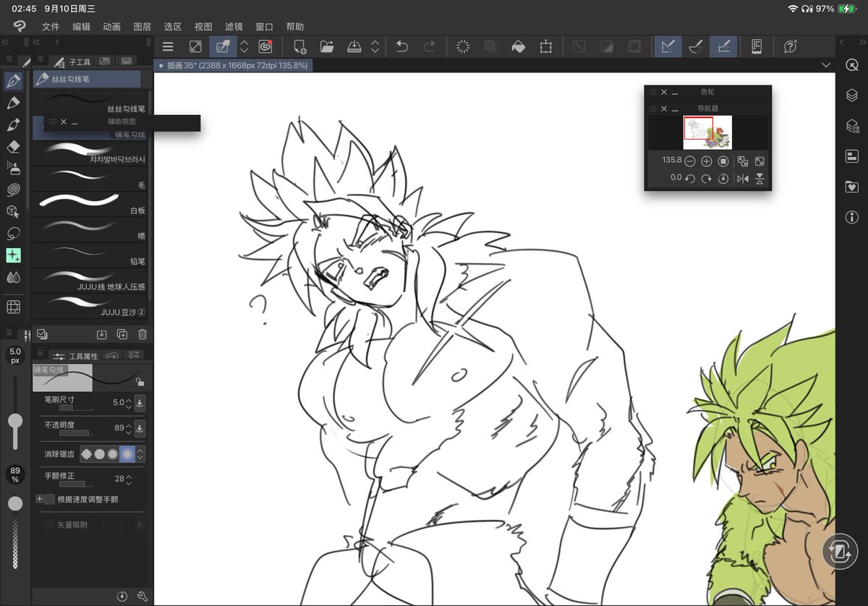Activate the transform scale/rotate icon
The image size is (868, 606).
click(545, 46)
